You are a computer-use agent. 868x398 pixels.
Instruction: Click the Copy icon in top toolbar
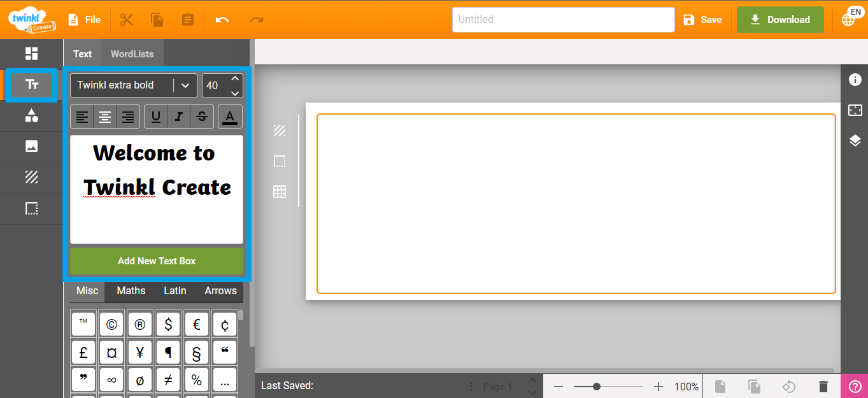(157, 20)
